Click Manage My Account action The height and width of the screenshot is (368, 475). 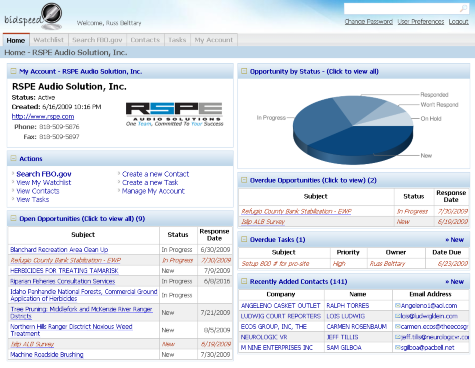(x=153, y=191)
